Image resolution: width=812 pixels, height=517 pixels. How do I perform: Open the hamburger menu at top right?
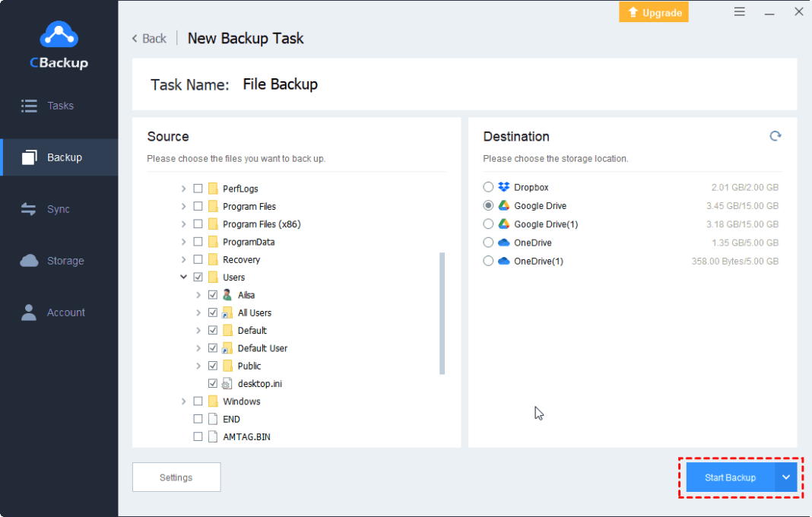coord(739,11)
